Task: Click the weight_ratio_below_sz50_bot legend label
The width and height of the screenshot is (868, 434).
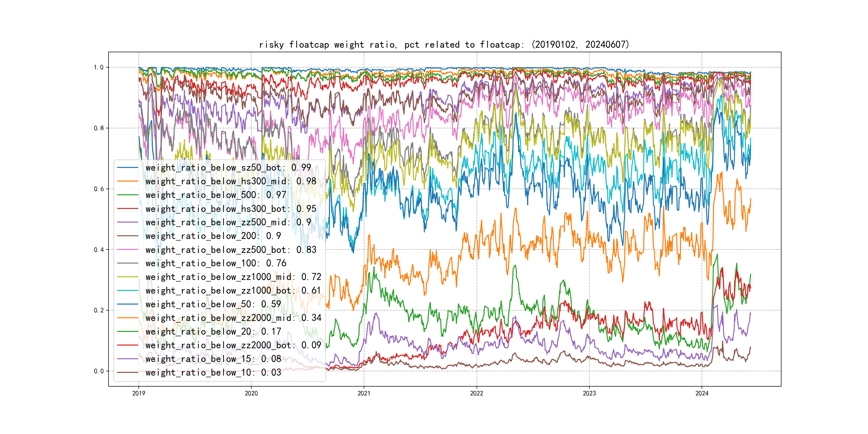Action: (228, 167)
